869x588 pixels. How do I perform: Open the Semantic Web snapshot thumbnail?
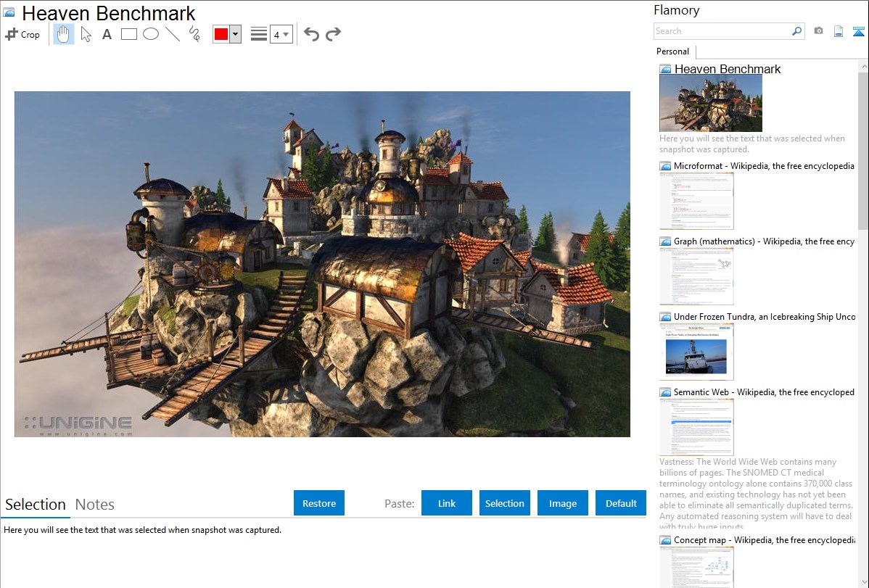pyautogui.click(x=696, y=427)
